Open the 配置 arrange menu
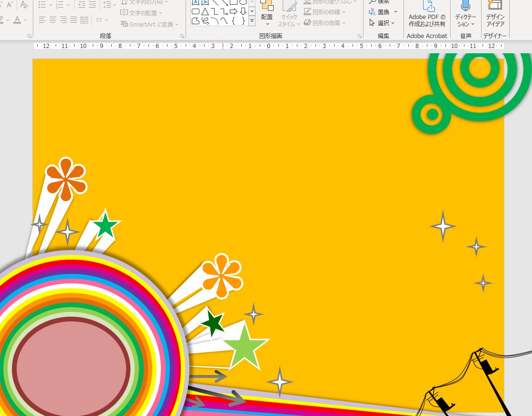The width and height of the screenshot is (532, 416). coord(267,14)
